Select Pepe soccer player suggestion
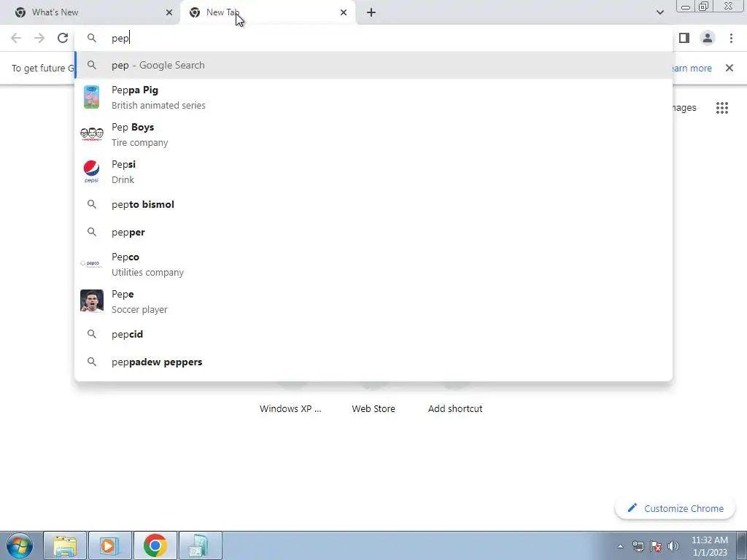747x560 pixels. [373, 301]
